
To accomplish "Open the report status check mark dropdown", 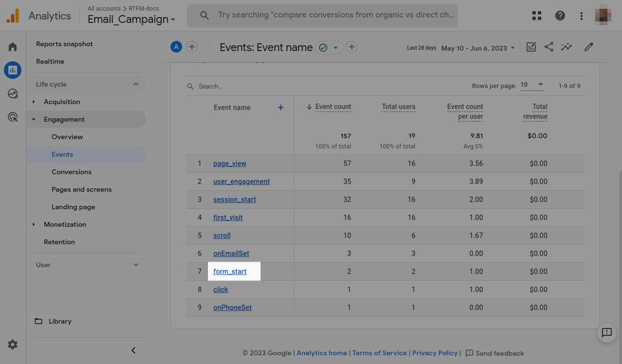I will click(329, 48).
